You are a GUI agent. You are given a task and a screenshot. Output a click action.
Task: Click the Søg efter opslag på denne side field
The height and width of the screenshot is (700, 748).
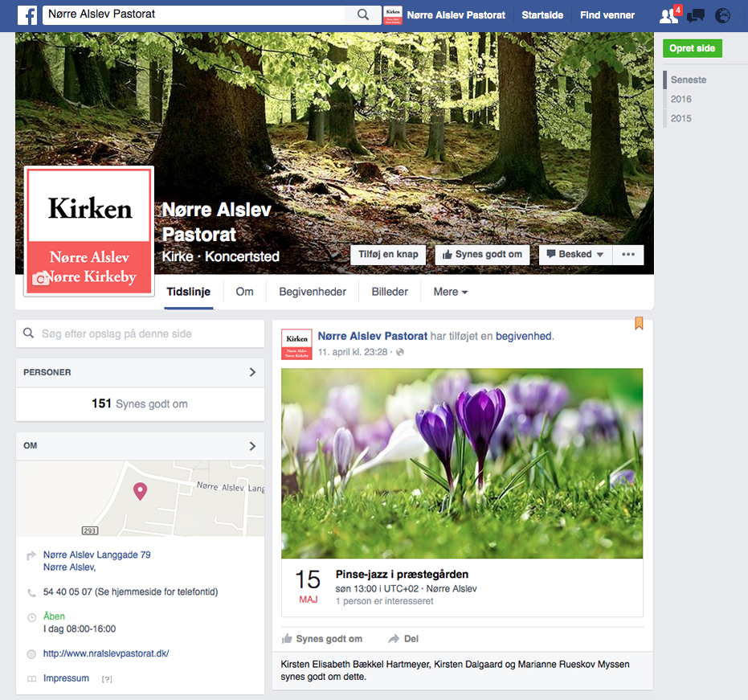(x=141, y=334)
